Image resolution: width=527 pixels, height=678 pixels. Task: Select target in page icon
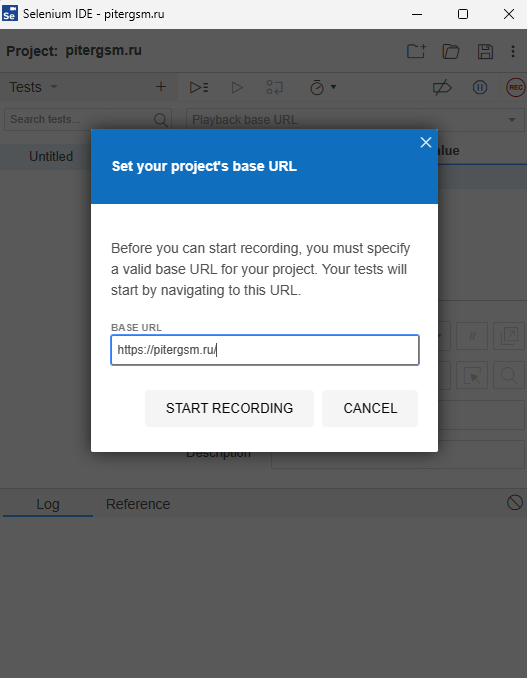472,375
